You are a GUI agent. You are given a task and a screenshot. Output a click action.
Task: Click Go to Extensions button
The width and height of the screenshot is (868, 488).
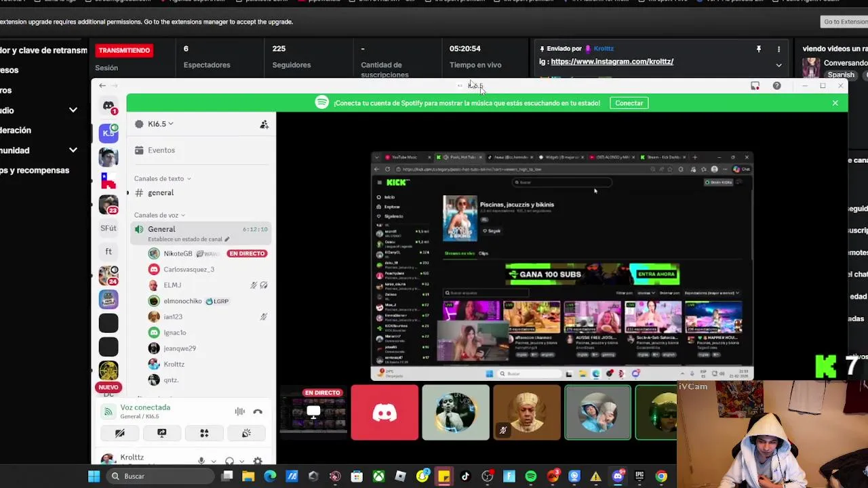pos(845,22)
